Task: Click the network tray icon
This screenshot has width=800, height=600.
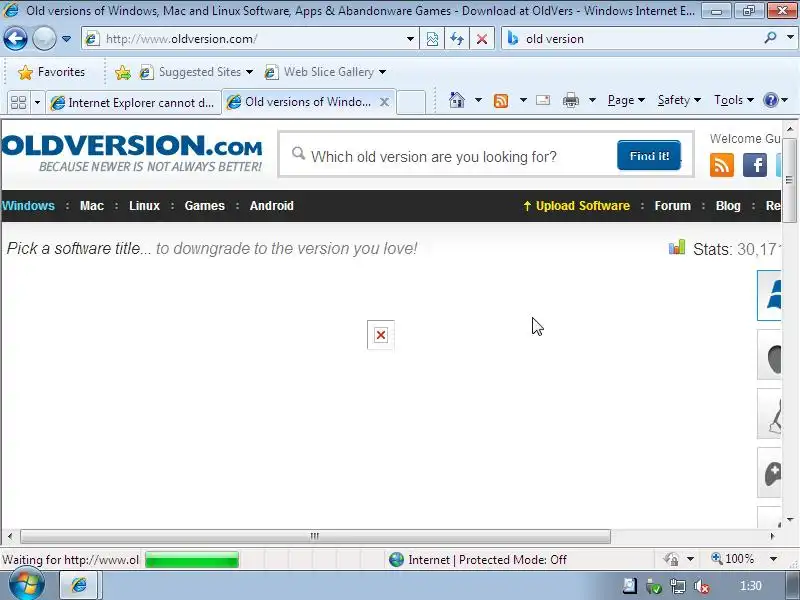Action: click(678, 586)
